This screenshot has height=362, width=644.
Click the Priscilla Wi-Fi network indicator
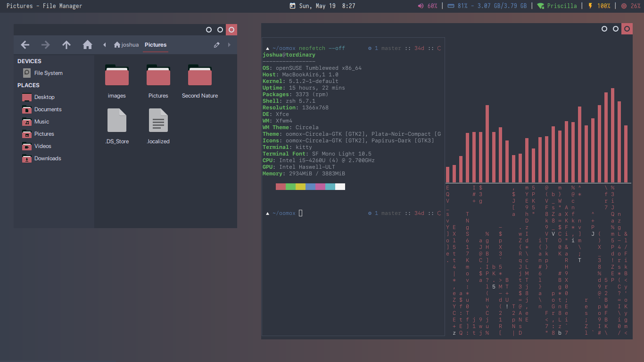point(557,6)
